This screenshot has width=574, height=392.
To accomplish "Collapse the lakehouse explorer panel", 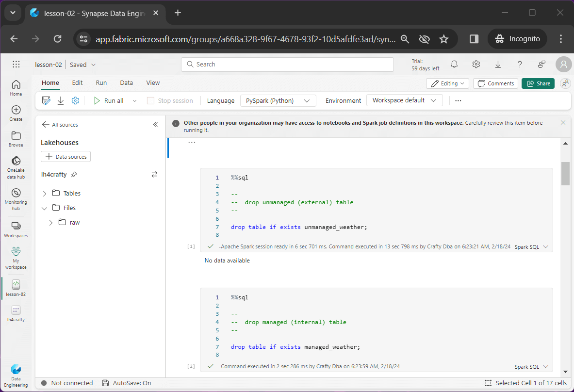I will click(155, 125).
